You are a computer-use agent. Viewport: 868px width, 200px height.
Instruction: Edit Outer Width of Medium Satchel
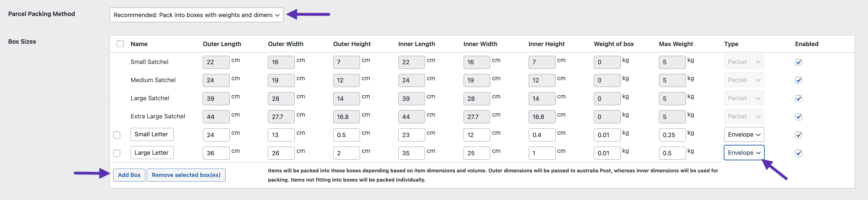point(281,80)
